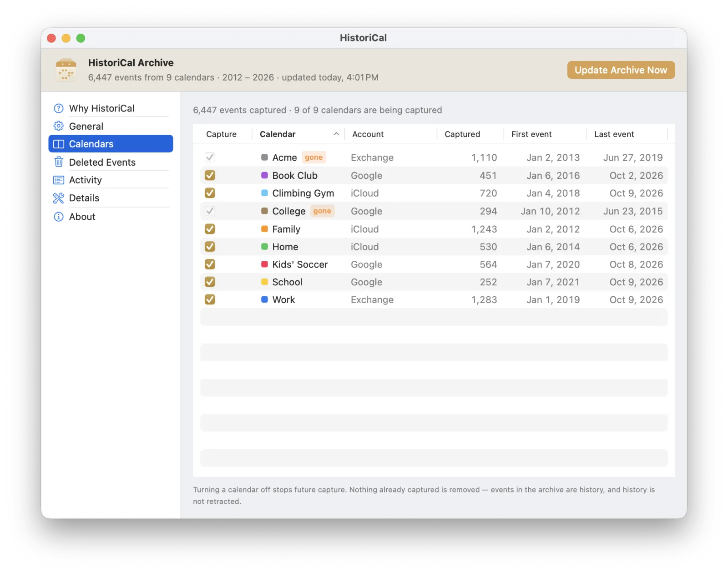Click the Calendar column sort arrow
The width and height of the screenshot is (728, 573).
click(336, 134)
